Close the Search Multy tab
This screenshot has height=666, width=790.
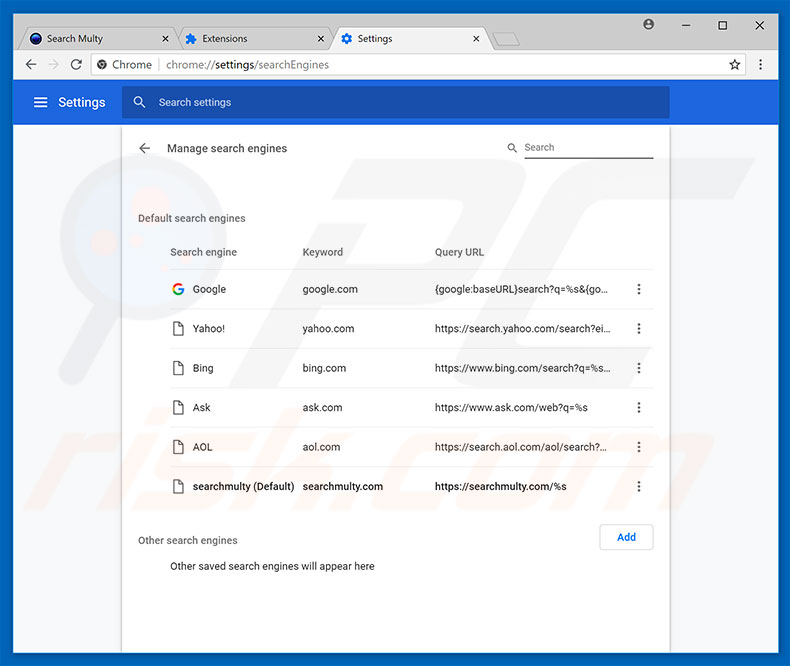(x=165, y=39)
